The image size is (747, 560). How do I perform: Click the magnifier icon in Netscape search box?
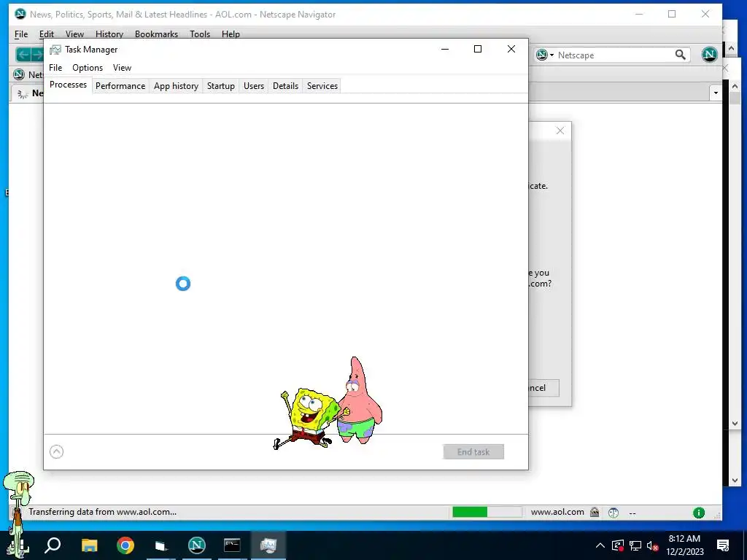[x=681, y=55]
